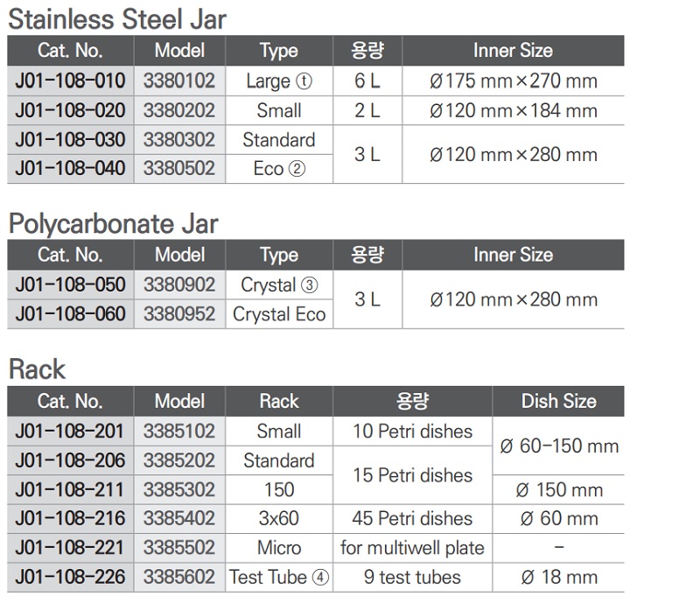Click model number 3385402
This screenshot has height=604, width=700.
coord(179,518)
